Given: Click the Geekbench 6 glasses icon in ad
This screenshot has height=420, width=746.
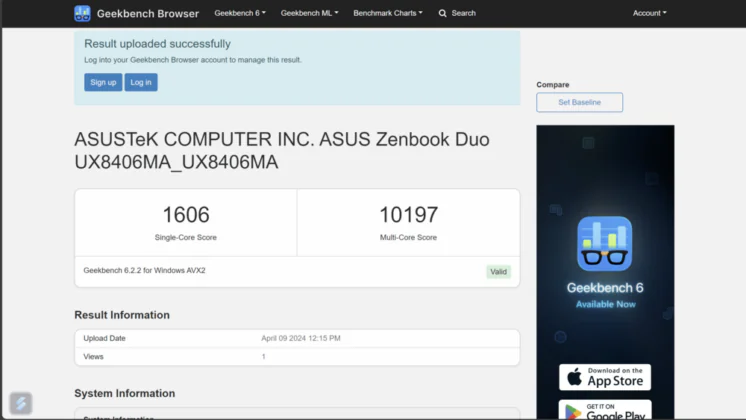Looking at the screenshot, I should coord(605,244).
